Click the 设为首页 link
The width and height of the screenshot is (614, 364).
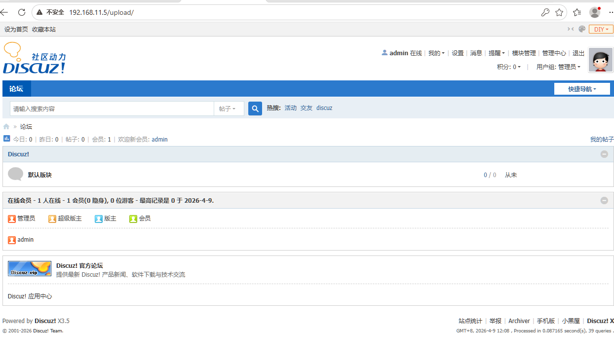coord(16,29)
